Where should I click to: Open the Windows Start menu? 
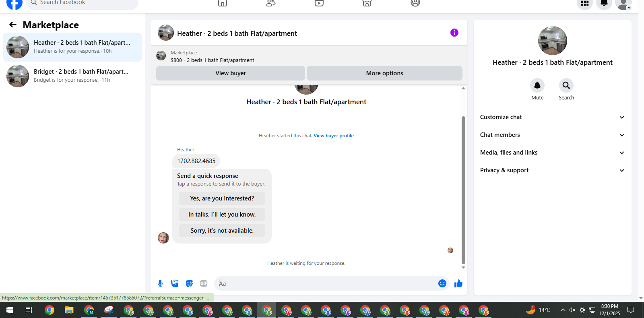tap(10, 310)
